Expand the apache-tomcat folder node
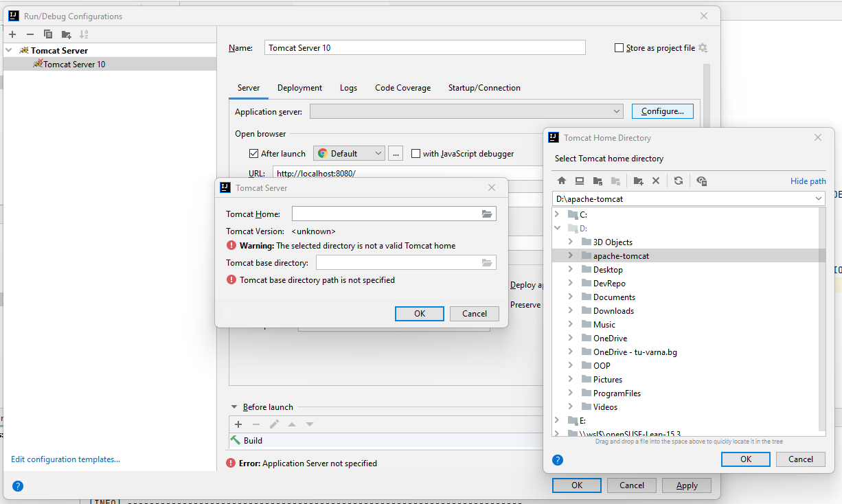Viewport: 842px width, 504px height. [x=570, y=255]
